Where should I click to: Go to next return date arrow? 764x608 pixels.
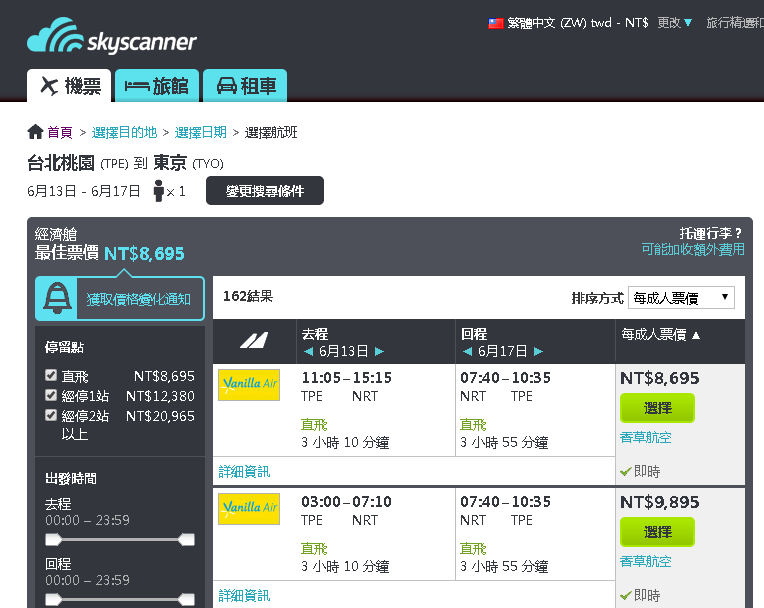538,352
